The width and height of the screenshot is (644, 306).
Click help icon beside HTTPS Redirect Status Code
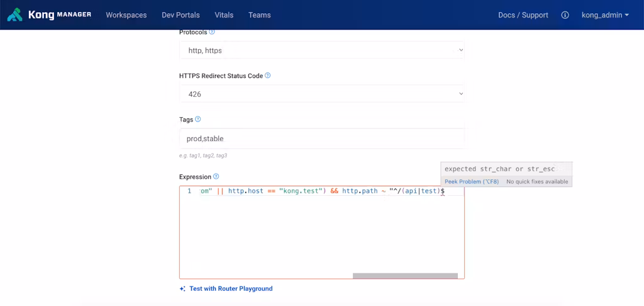coord(267,76)
